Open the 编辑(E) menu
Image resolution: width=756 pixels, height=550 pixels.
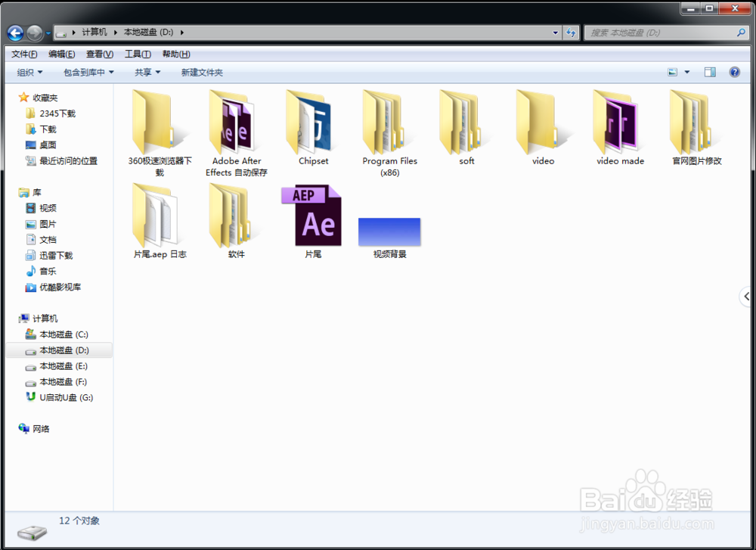point(62,54)
